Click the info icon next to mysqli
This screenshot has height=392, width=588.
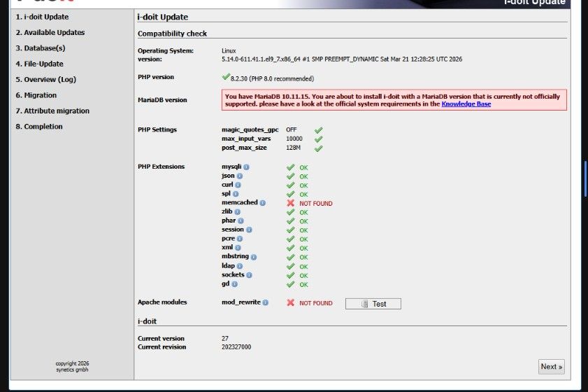246,167
